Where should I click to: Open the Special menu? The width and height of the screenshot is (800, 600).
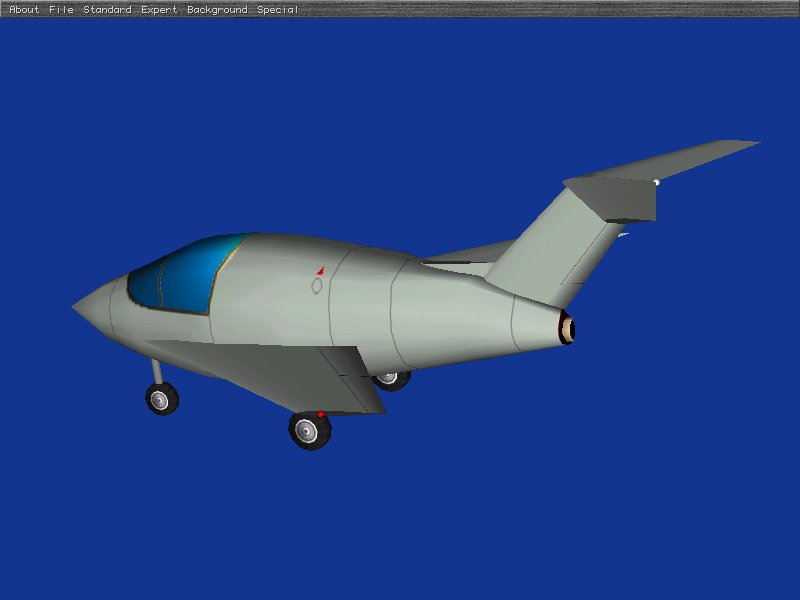pos(277,10)
